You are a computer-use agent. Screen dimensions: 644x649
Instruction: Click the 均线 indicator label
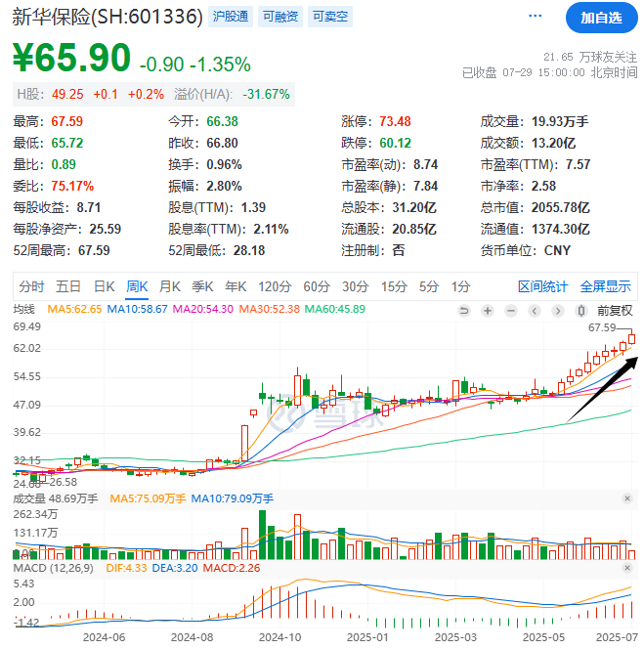tap(24, 309)
